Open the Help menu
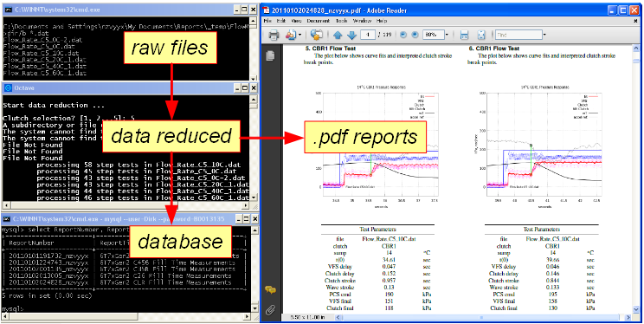644x324 pixels. [x=381, y=21]
